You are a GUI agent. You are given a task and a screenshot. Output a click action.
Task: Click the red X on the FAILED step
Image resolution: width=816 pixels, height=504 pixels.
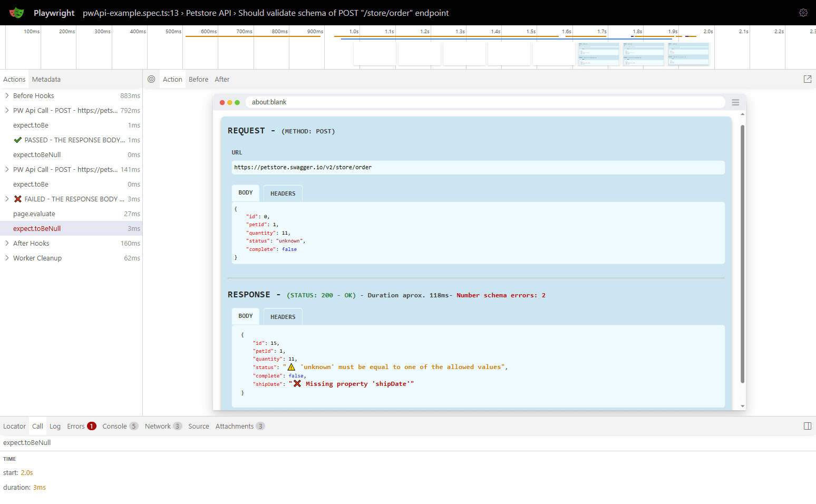pos(18,199)
